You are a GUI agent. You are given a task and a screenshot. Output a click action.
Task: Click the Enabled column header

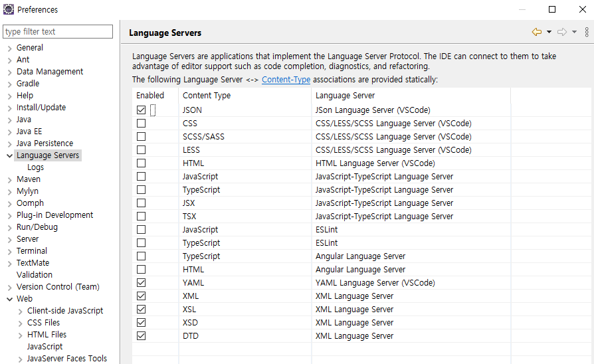[x=155, y=96]
